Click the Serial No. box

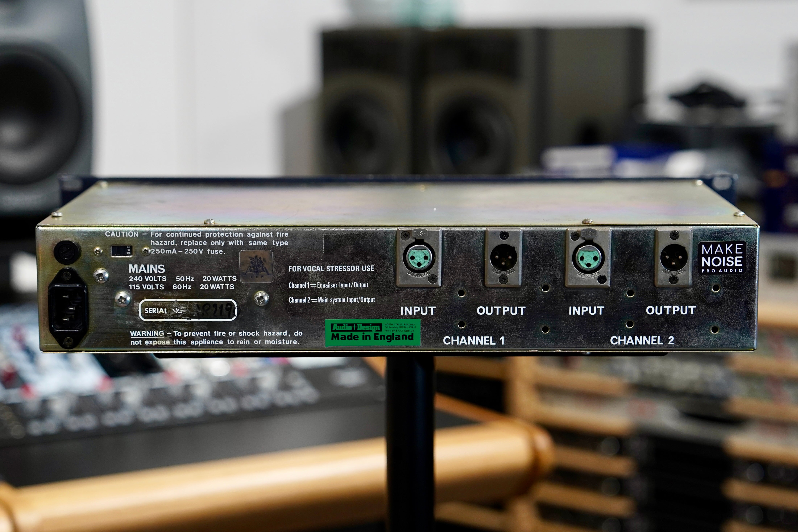pos(188,310)
